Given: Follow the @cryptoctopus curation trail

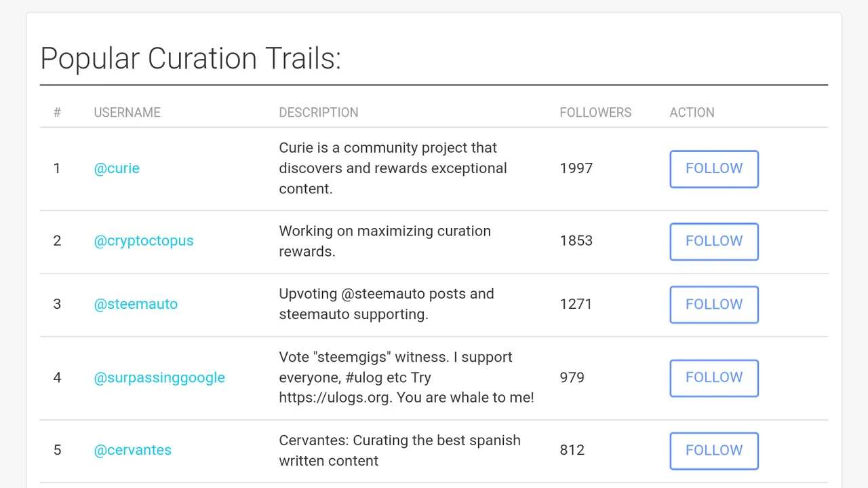Looking at the screenshot, I should pos(714,242).
